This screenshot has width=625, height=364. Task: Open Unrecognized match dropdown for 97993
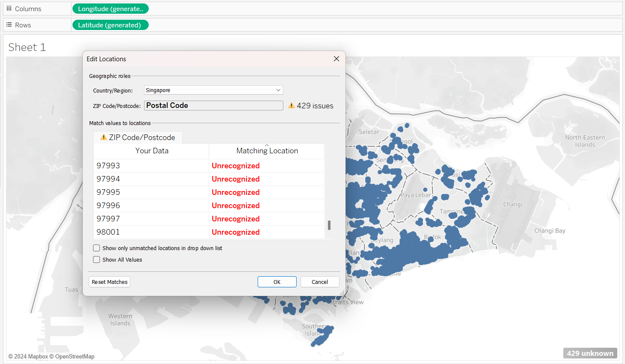(266, 166)
